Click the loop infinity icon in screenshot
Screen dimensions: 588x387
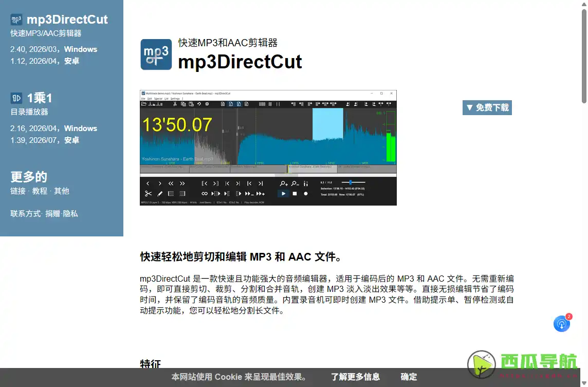point(205,193)
